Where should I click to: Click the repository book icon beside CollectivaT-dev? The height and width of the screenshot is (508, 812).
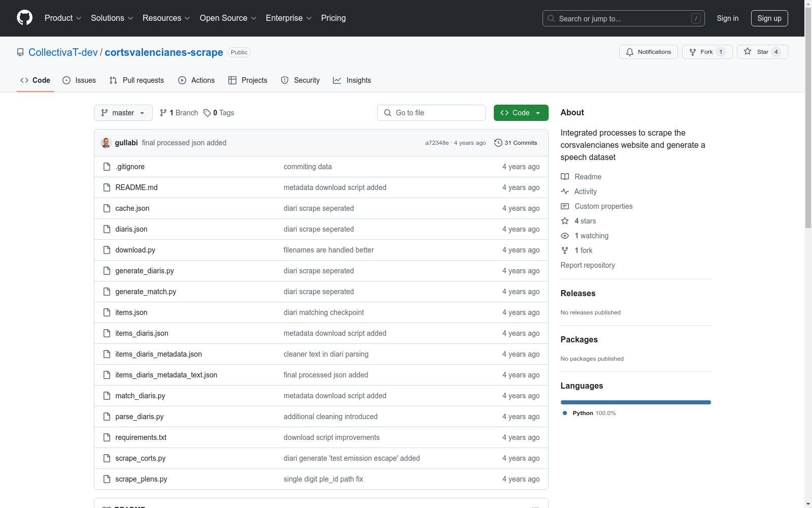coord(20,52)
